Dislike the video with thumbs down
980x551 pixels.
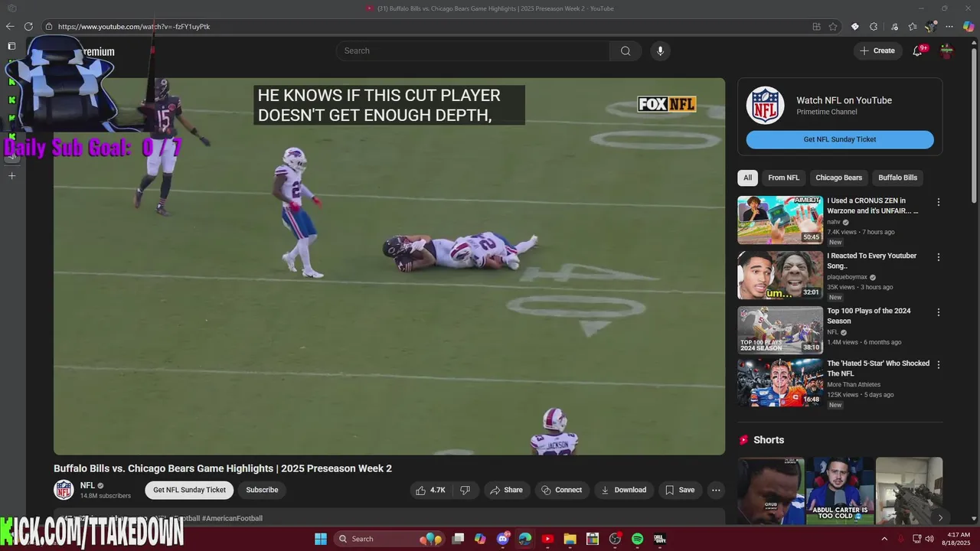(x=465, y=490)
